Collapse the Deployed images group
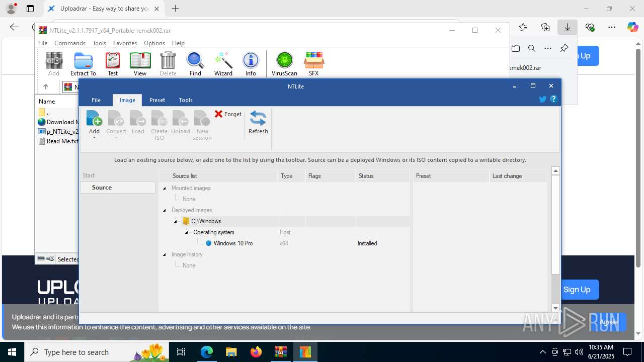 [165, 210]
